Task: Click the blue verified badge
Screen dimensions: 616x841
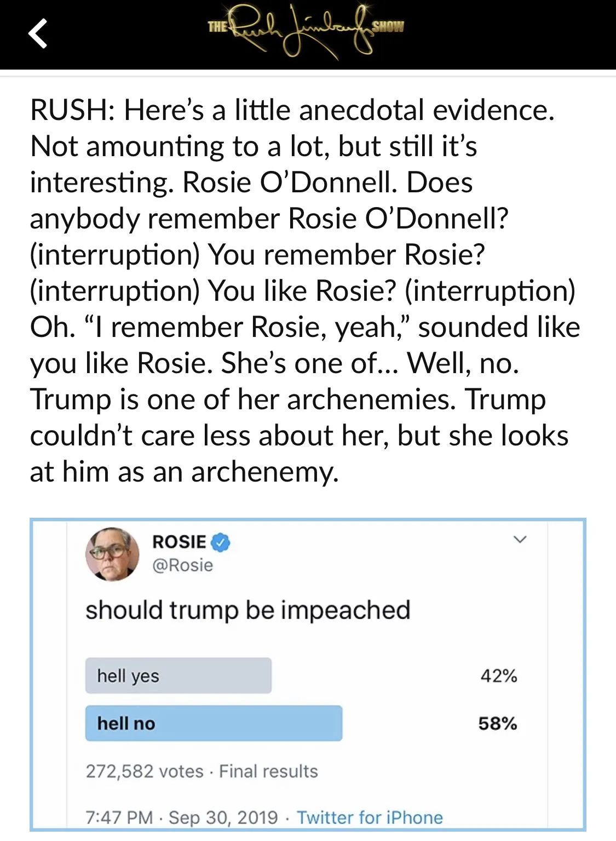Action: (221, 542)
